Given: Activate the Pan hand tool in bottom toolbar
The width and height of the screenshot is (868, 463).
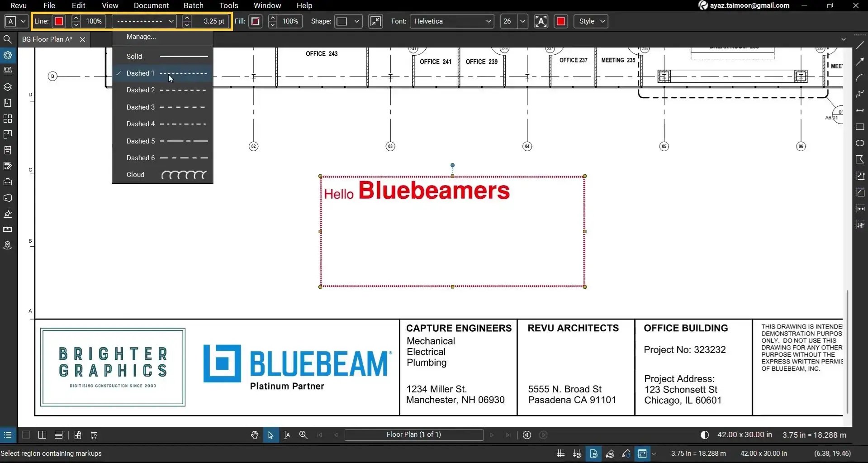Looking at the screenshot, I should [x=254, y=434].
